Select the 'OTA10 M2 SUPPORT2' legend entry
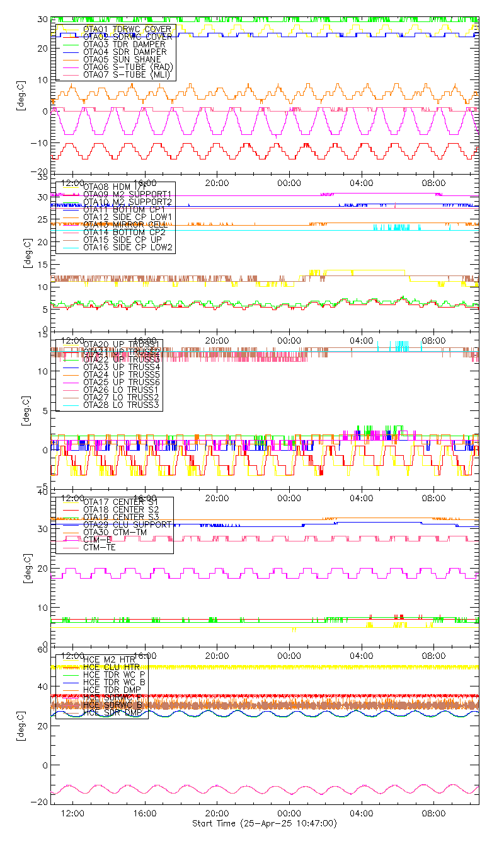The height and width of the screenshot is (851, 504). point(128,202)
